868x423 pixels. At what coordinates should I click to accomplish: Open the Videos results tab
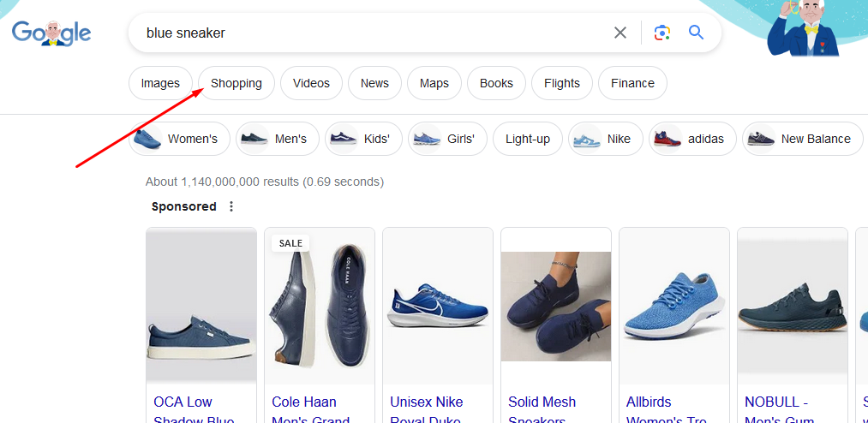tap(311, 83)
